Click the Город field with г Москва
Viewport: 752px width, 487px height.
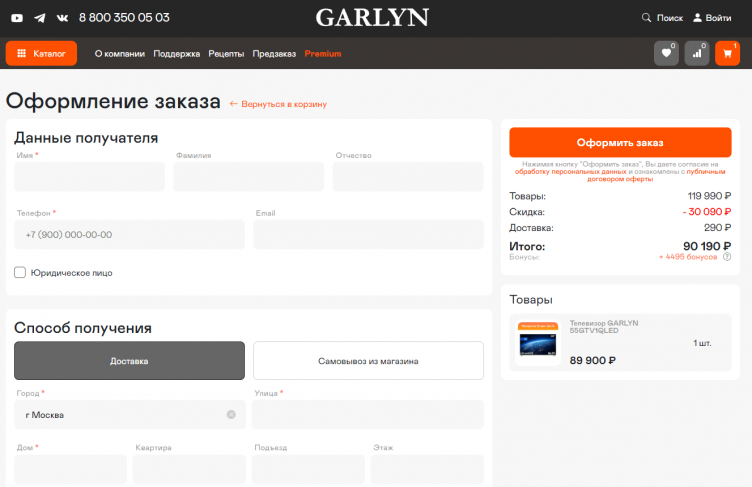click(x=129, y=415)
